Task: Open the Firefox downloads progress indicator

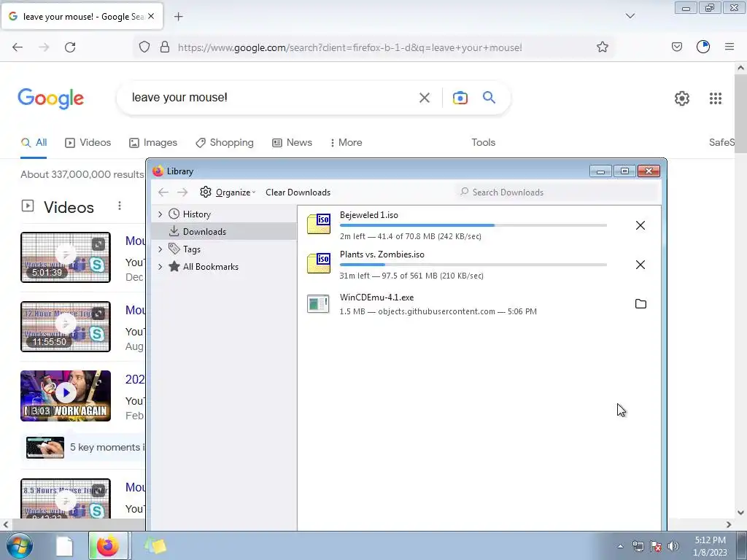Action: coord(703,47)
